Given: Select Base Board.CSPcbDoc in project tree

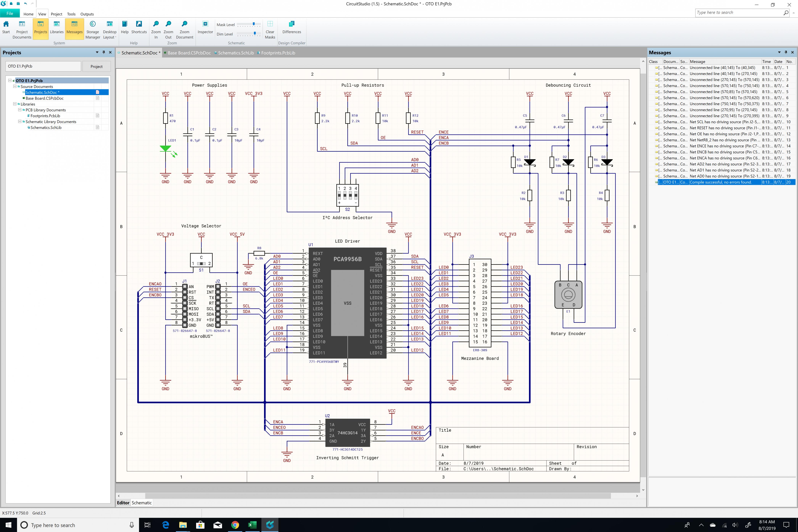Looking at the screenshot, I should click(44, 98).
